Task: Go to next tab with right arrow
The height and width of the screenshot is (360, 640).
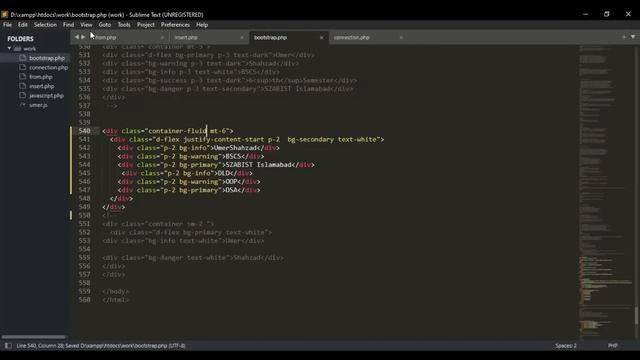Action: (x=83, y=37)
